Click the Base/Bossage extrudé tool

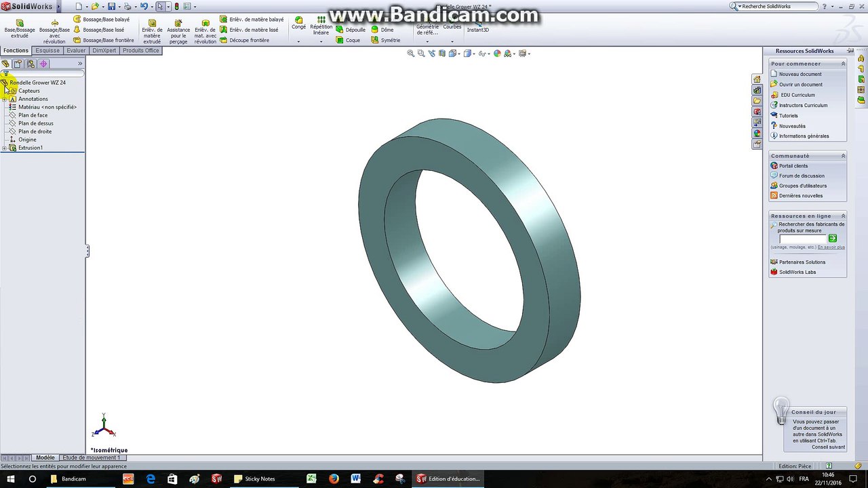pyautogui.click(x=20, y=28)
